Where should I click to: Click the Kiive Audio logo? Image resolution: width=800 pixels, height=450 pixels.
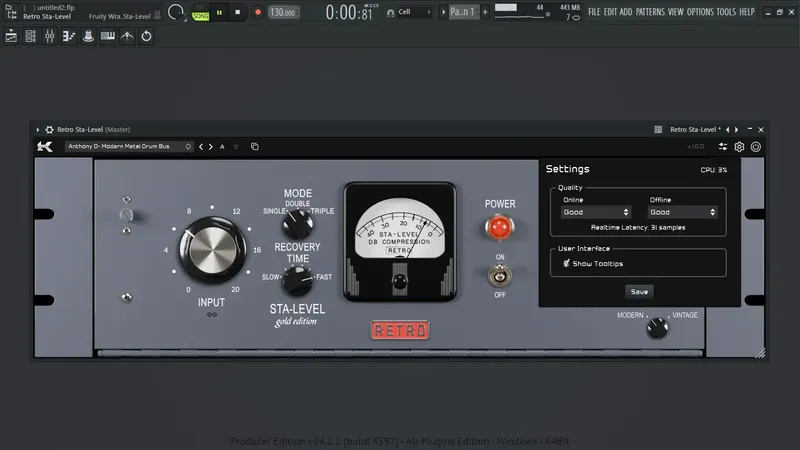(45, 147)
